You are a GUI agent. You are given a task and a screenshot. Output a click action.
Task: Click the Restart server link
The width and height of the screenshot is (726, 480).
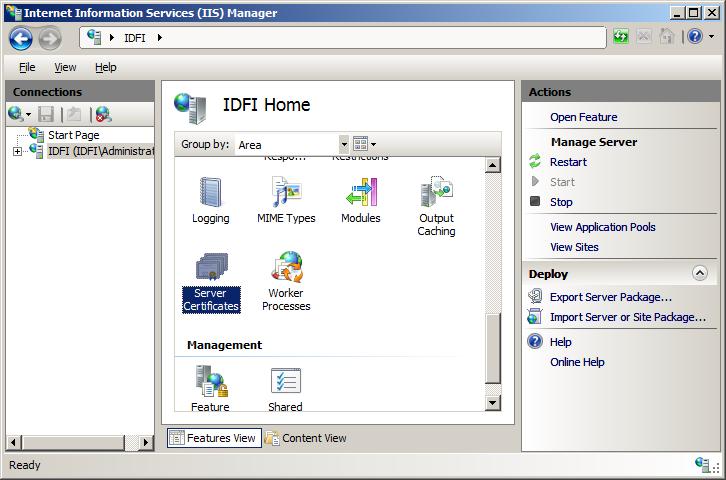tap(568, 162)
